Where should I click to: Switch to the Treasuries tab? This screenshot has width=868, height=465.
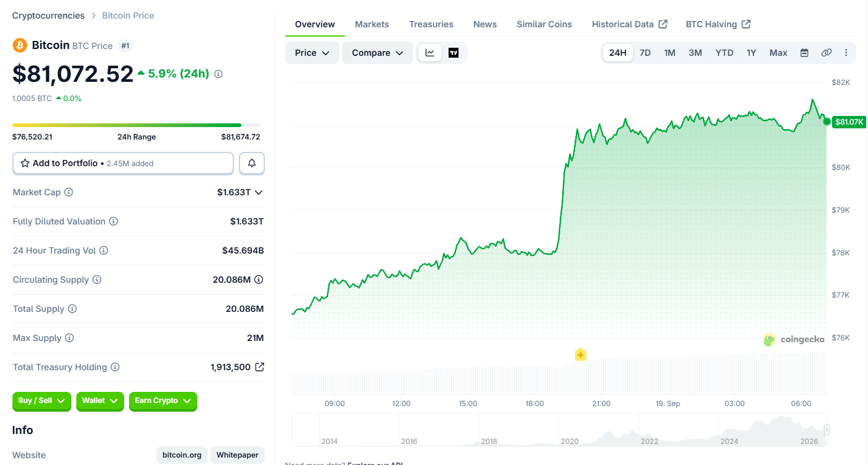431,24
